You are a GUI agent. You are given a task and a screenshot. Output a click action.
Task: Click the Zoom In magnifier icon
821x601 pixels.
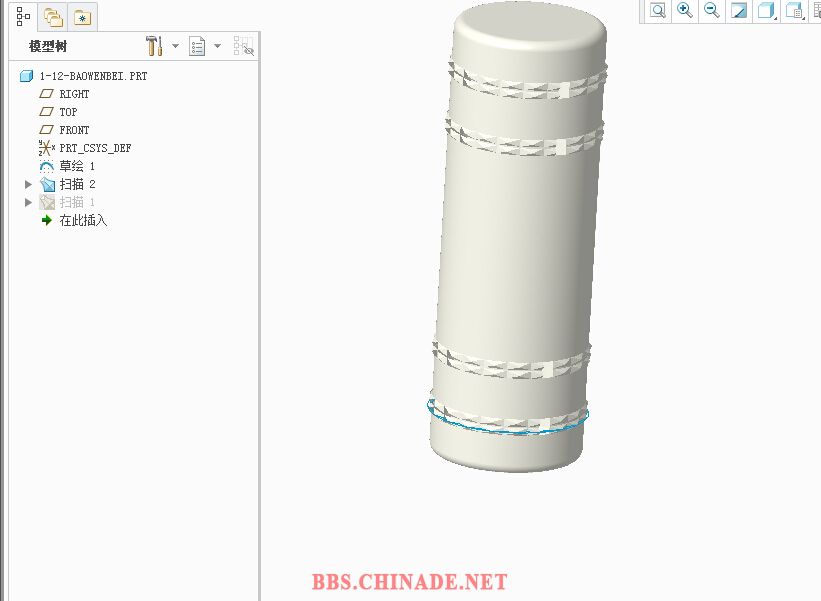pos(684,10)
